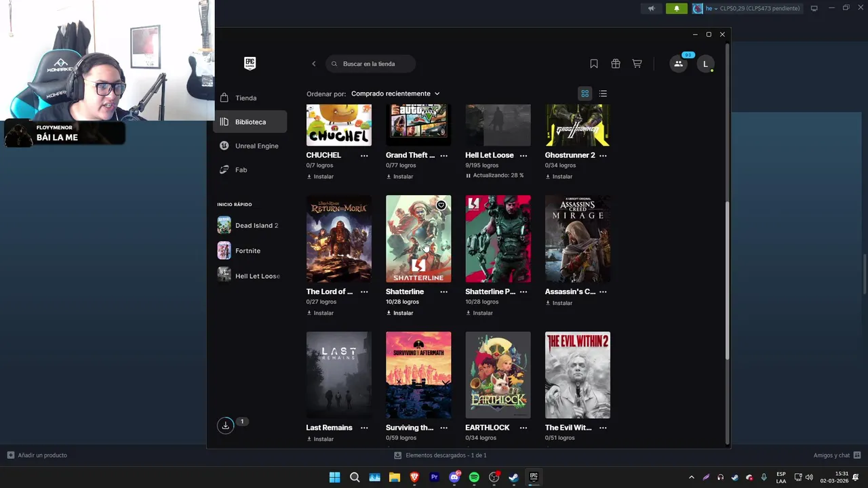Viewport: 868px width, 488px height.
Task: Open options menu for Assassin's Creed Mirage
Action: pyautogui.click(x=603, y=291)
